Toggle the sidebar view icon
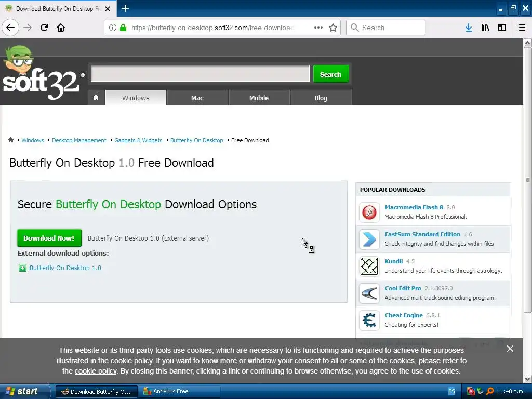 pyautogui.click(x=502, y=28)
